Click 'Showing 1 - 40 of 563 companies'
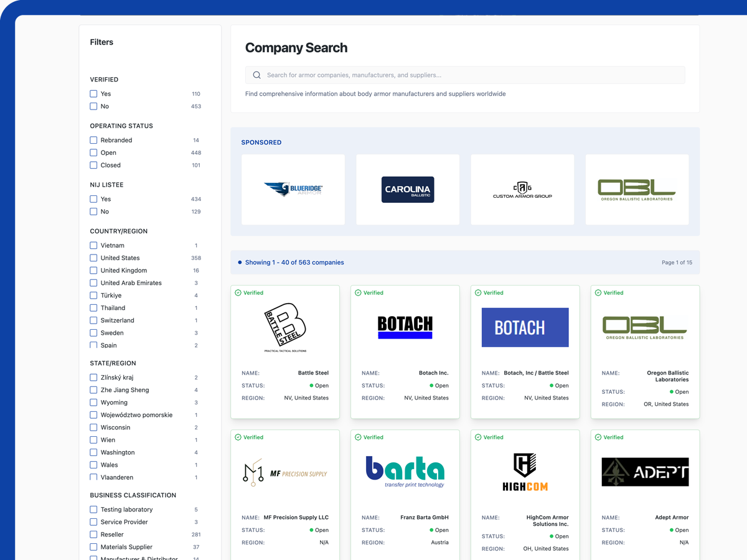747x560 pixels. pyautogui.click(x=294, y=263)
